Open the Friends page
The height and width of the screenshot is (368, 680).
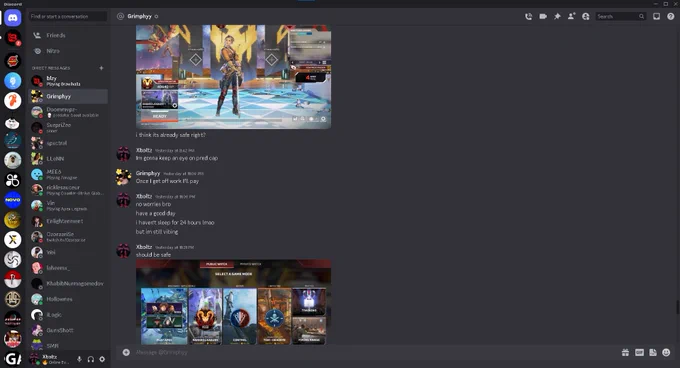68,35
